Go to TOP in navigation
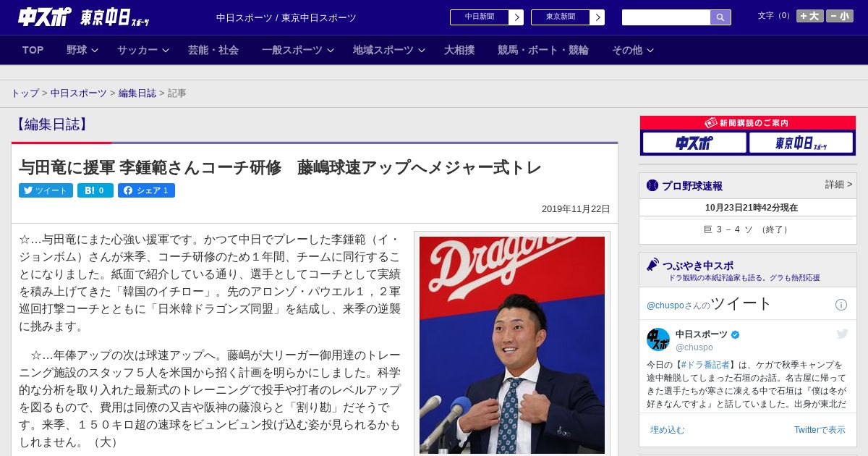Image resolution: width=868 pixels, height=456 pixels. 33,50
